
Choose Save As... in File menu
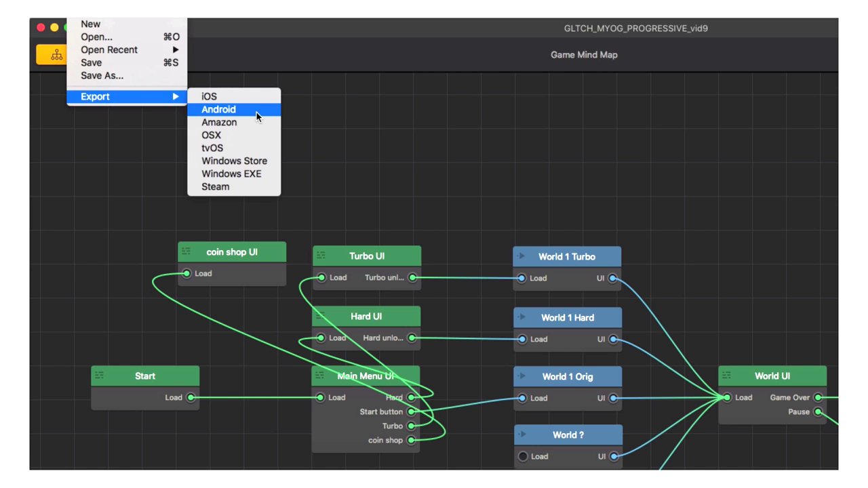102,75
